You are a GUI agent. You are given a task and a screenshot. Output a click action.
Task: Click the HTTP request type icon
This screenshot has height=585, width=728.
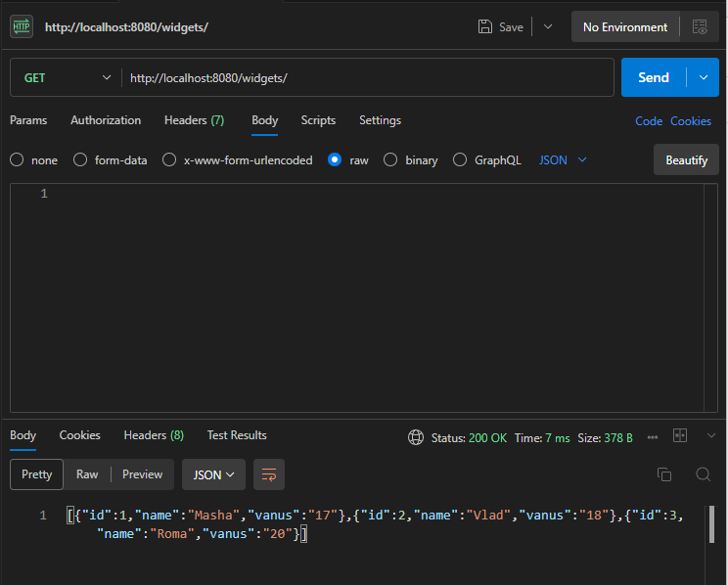pos(22,26)
